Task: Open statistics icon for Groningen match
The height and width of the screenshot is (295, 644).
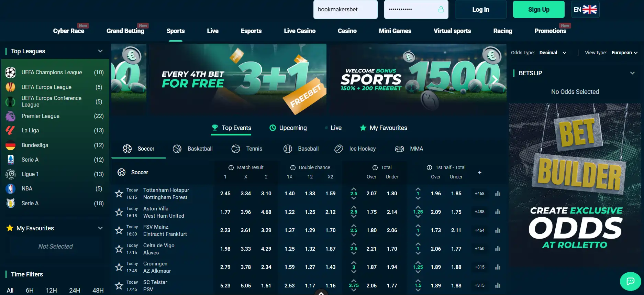Action: point(498,267)
